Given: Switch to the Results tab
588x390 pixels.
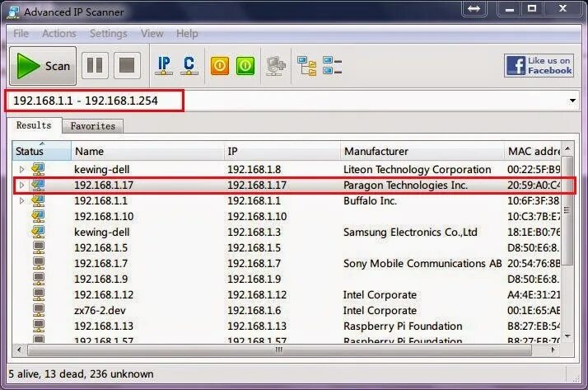Looking at the screenshot, I should point(34,125).
